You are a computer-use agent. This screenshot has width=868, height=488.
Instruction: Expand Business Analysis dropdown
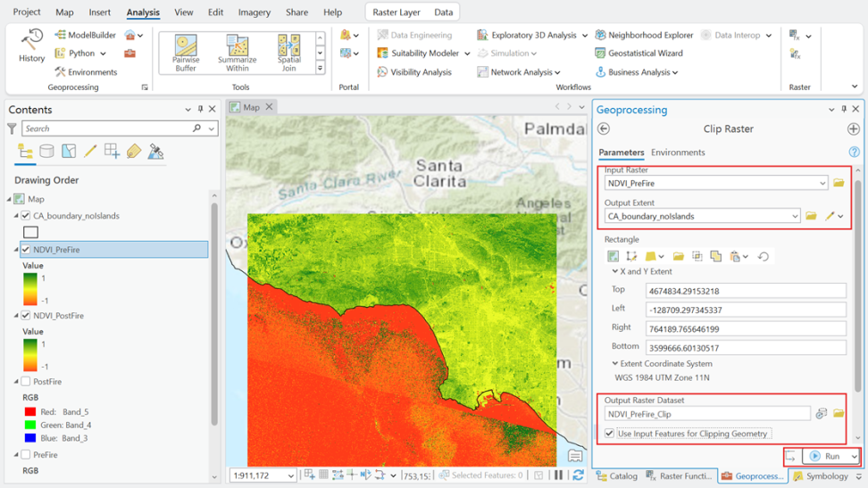675,72
